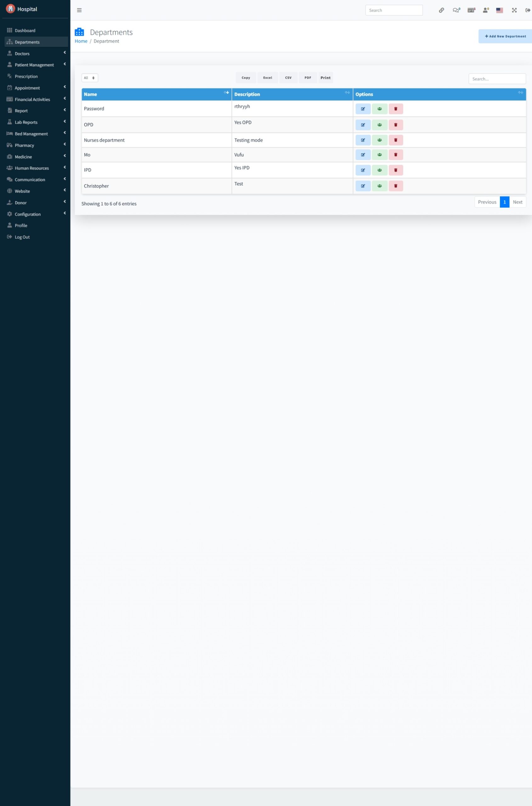
Task: Edit the OPD department
Action: 363,125
